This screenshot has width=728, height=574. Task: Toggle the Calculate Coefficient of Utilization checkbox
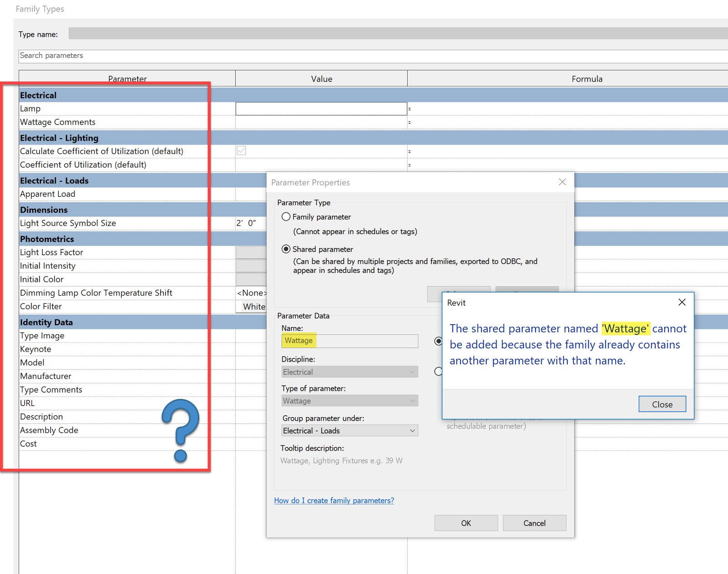pos(241,151)
